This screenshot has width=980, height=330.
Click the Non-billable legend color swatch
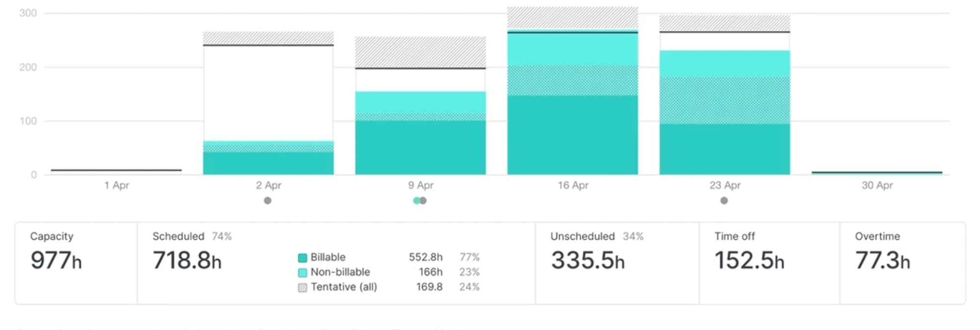[302, 273]
